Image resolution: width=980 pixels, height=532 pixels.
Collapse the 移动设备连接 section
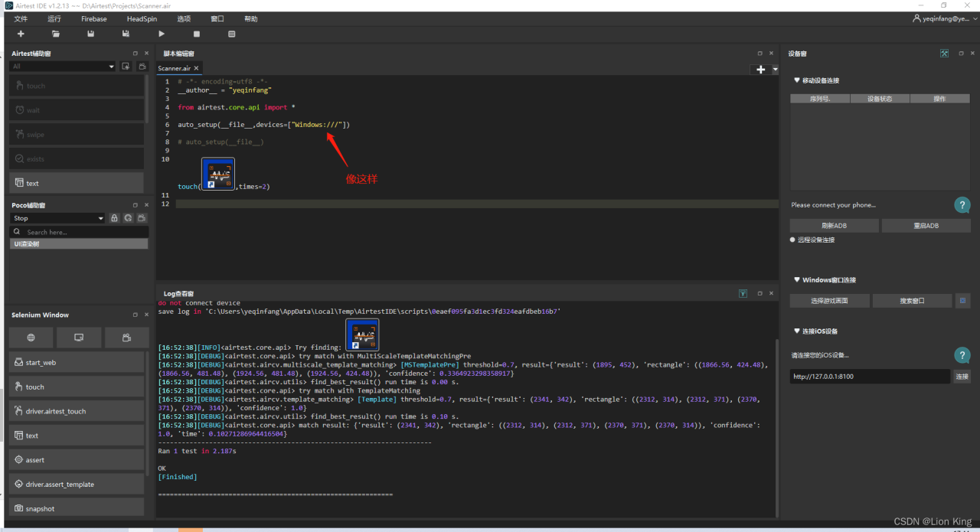click(797, 80)
